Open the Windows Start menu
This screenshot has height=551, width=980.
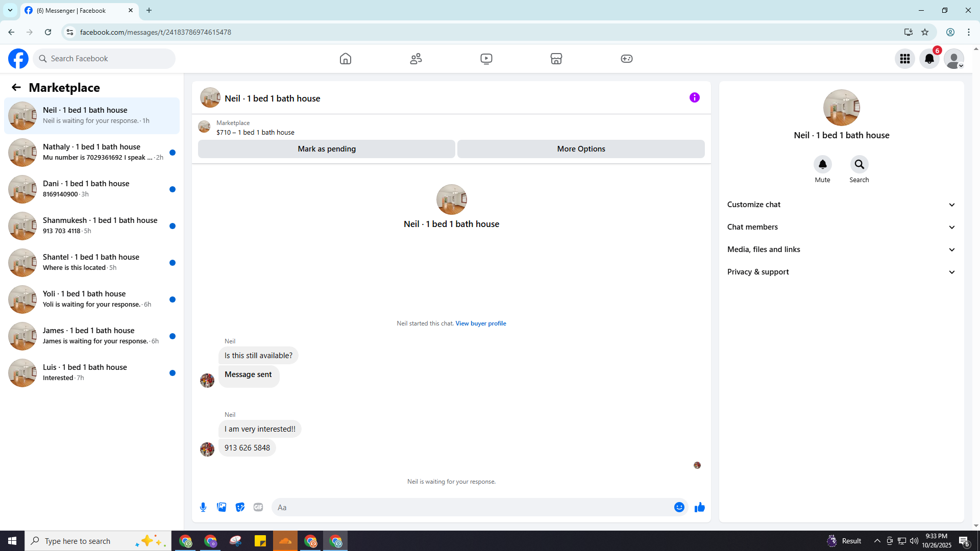[x=12, y=541]
